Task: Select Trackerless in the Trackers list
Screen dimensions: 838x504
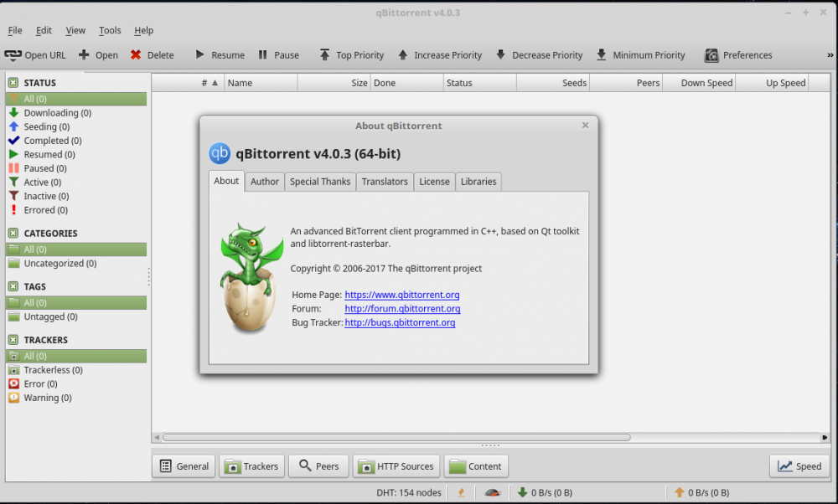Action: pyautogui.click(x=76, y=370)
